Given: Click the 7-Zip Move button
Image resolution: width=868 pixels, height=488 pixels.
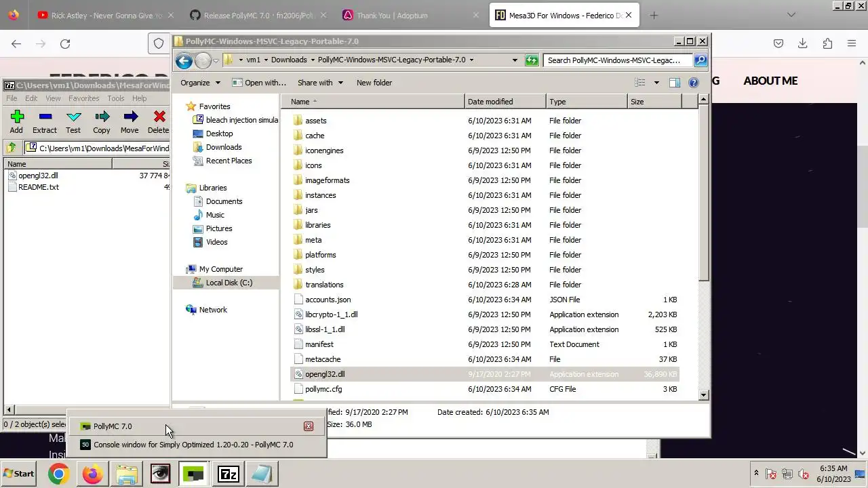Looking at the screenshot, I should pos(130,122).
